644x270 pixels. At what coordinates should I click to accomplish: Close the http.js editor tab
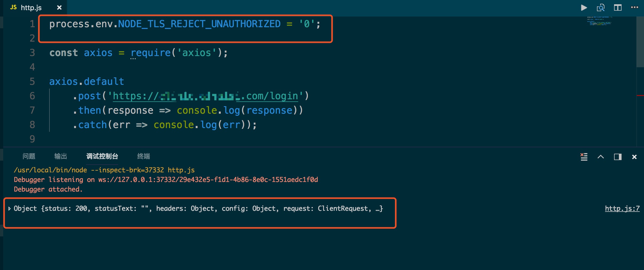click(x=59, y=8)
